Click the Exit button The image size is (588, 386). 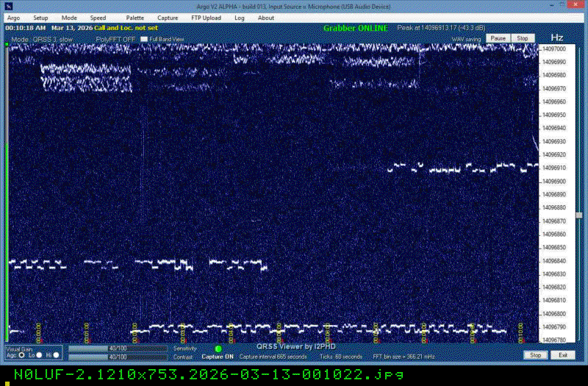[563, 355]
